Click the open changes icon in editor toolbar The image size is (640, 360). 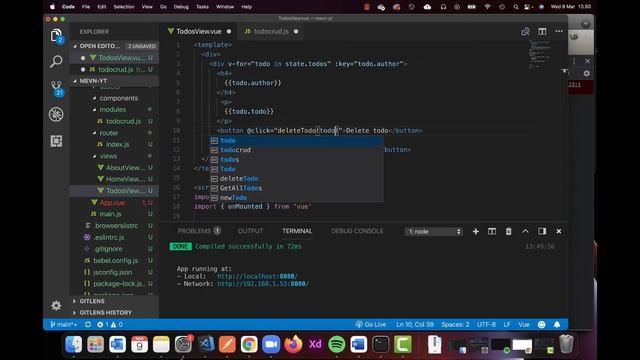click(525, 31)
